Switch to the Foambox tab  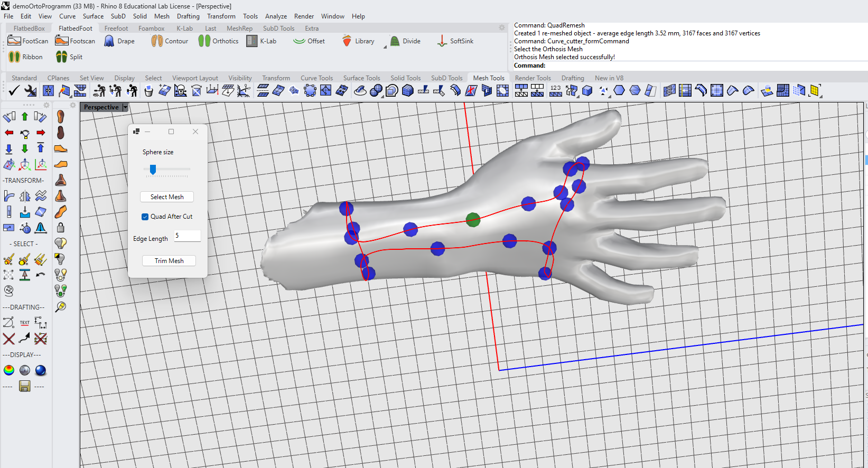point(151,29)
